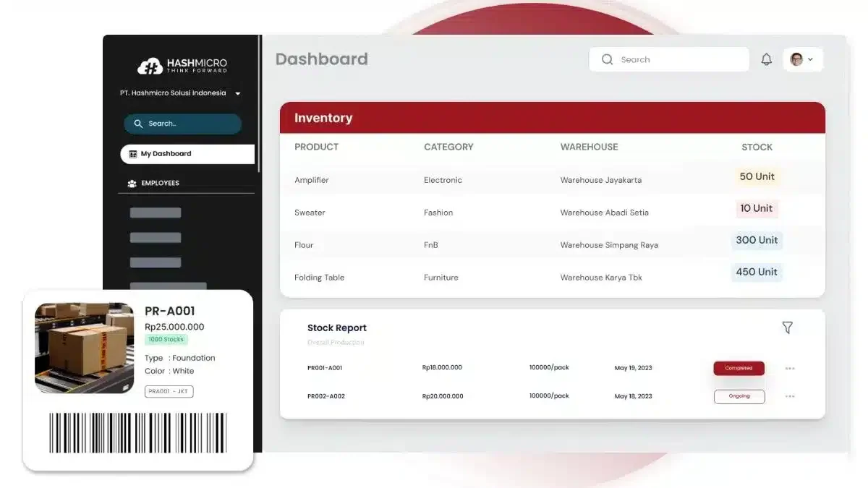868x488 pixels.
Task: Expand the user profile dropdown chevron
Action: (x=810, y=59)
